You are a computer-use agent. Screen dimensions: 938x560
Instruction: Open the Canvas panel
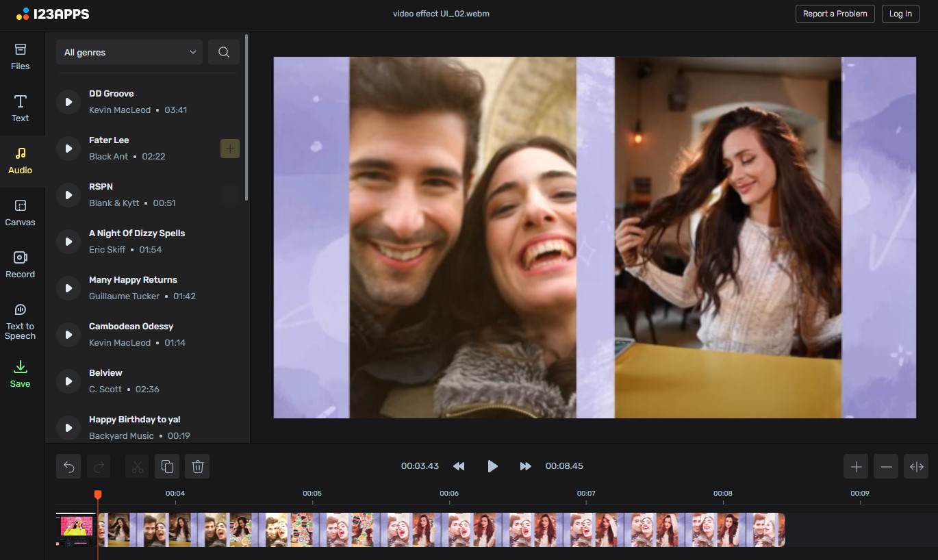tap(20, 212)
